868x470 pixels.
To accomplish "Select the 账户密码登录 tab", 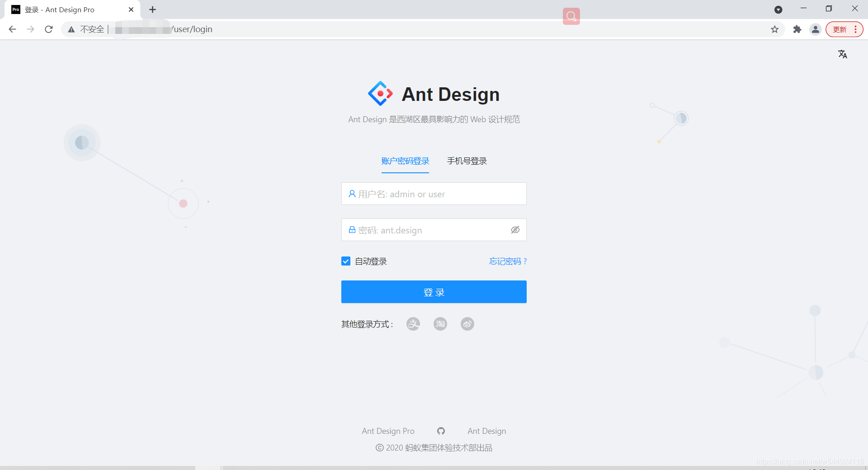I will 405,161.
